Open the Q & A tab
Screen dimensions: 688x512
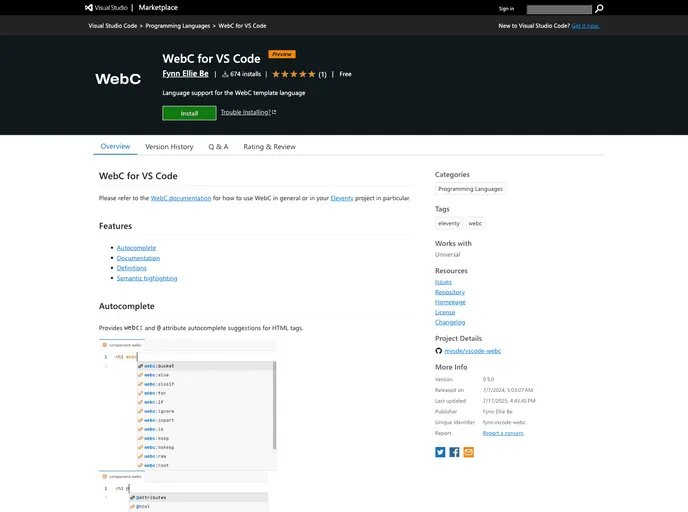(218, 147)
